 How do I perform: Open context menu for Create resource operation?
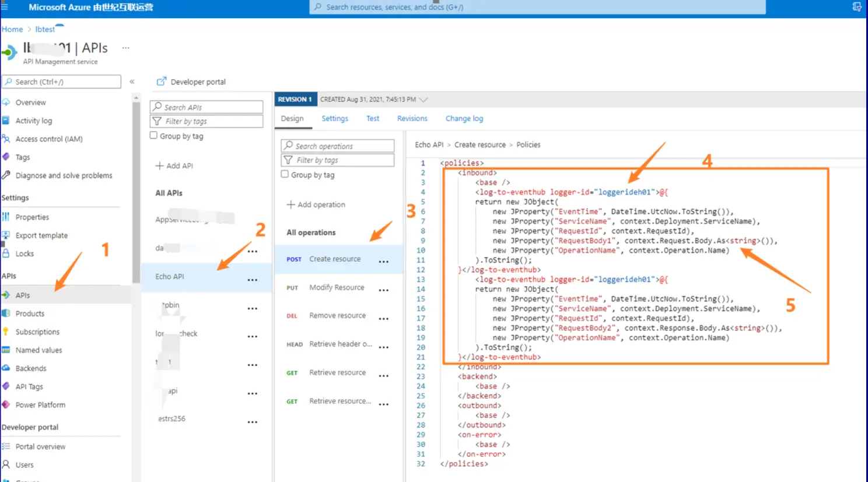pyautogui.click(x=383, y=262)
